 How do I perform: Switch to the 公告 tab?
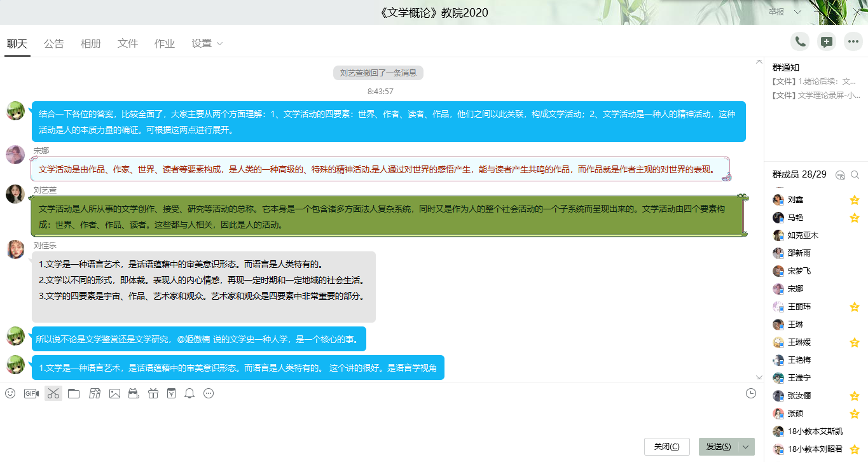pyautogui.click(x=54, y=43)
